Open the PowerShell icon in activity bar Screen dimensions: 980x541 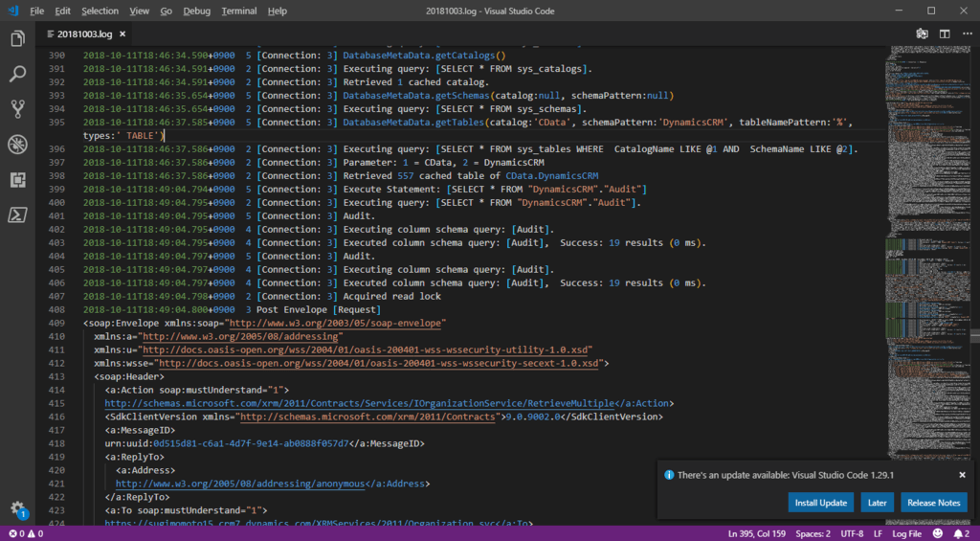[17, 214]
